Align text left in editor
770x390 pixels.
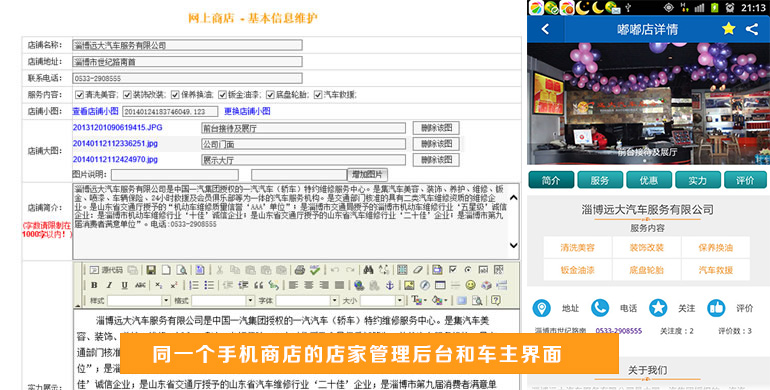tap(293, 285)
